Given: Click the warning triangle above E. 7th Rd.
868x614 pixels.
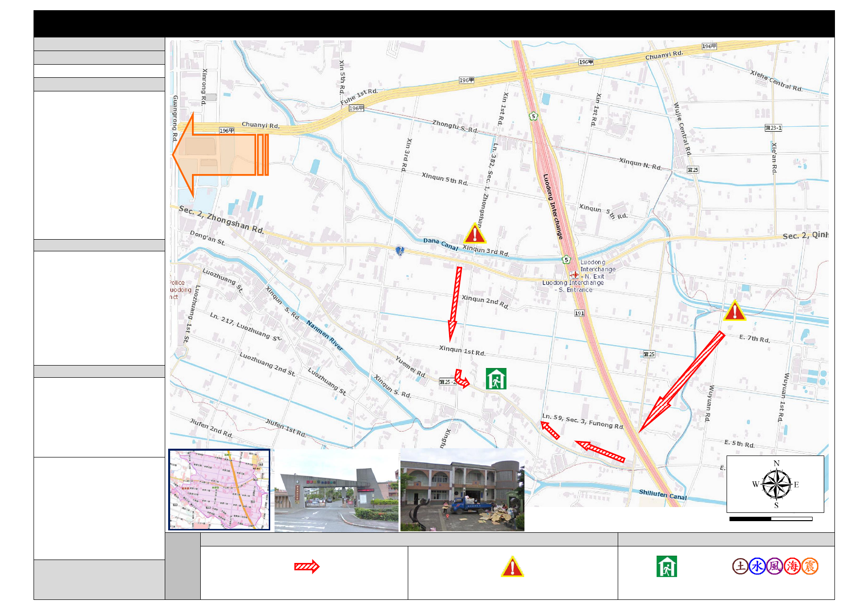Looking at the screenshot, I should pyautogui.click(x=734, y=311).
